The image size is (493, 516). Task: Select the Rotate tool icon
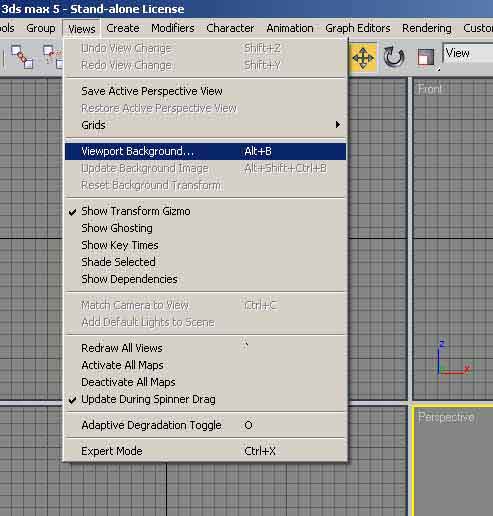(394, 57)
